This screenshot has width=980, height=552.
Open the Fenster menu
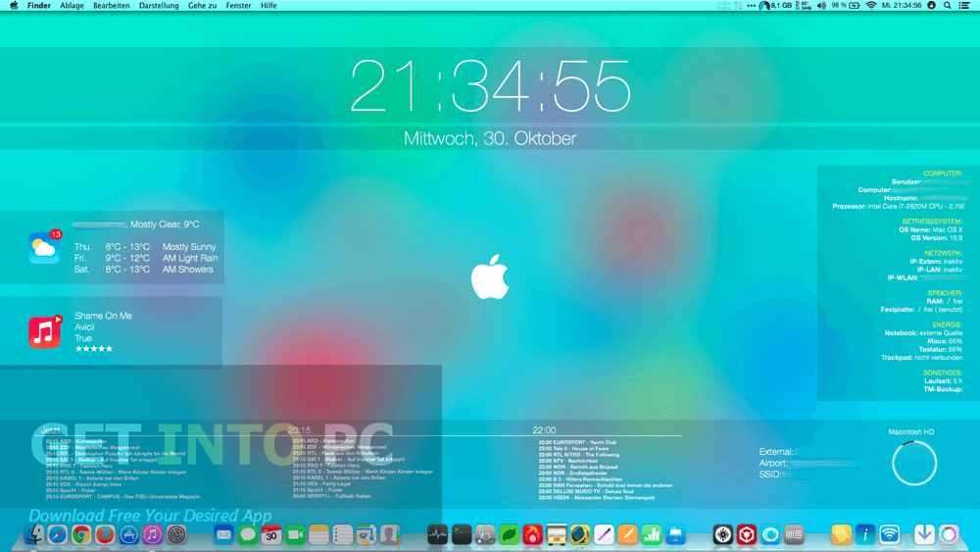[x=238, y=5]
